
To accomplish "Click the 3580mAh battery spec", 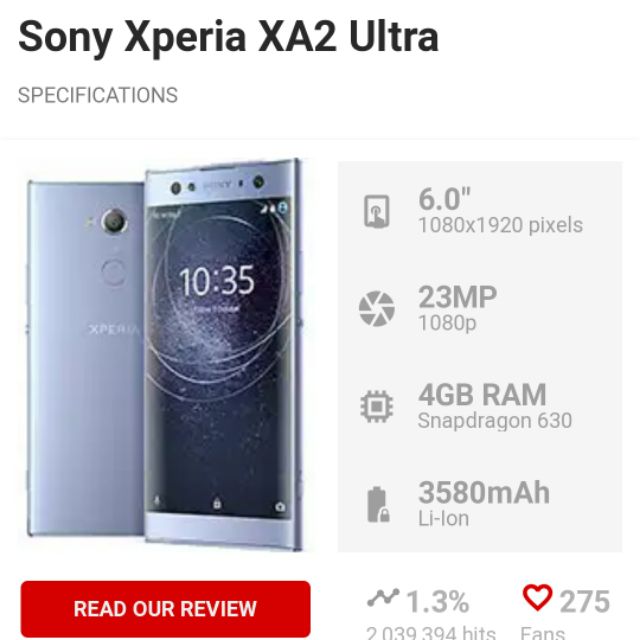I will (x=484, y=493).
